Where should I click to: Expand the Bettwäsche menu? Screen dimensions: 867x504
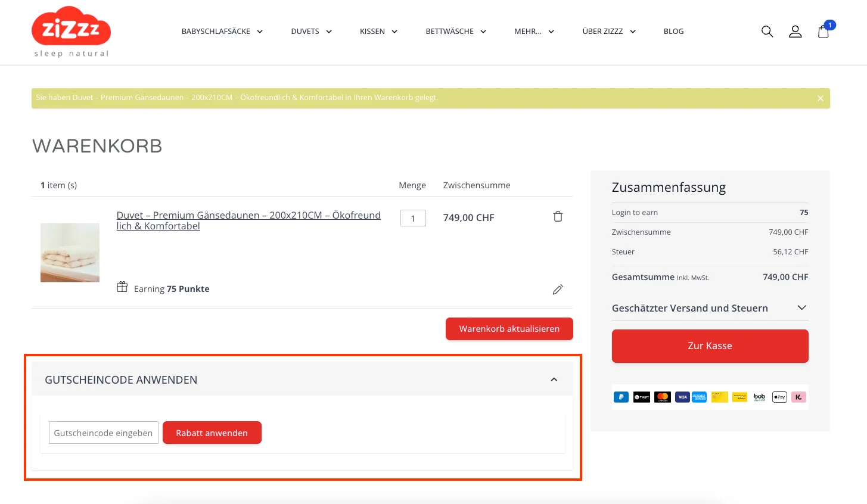coord(456,32)
